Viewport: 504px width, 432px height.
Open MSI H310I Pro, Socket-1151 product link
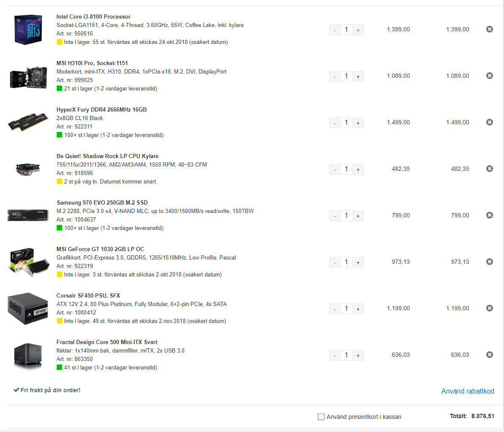(92, 63)
